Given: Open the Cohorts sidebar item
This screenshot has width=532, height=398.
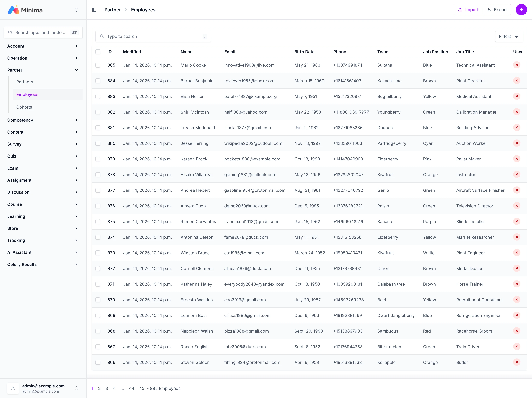Looking at the screenshot, I should click(x=24, y=107).
